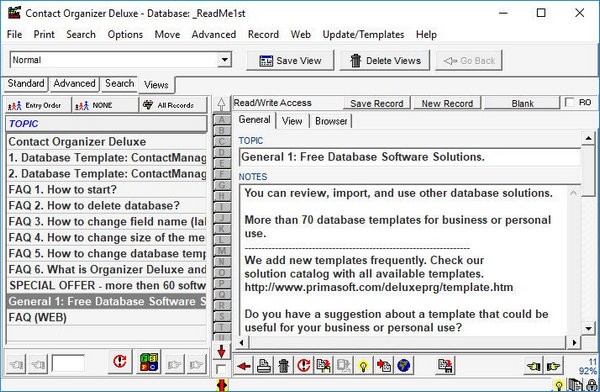Image resolution: width=600 pixels, height=392 pixels.
Task: Click the padlock icon in the status bar
Action: click(592, 385)
